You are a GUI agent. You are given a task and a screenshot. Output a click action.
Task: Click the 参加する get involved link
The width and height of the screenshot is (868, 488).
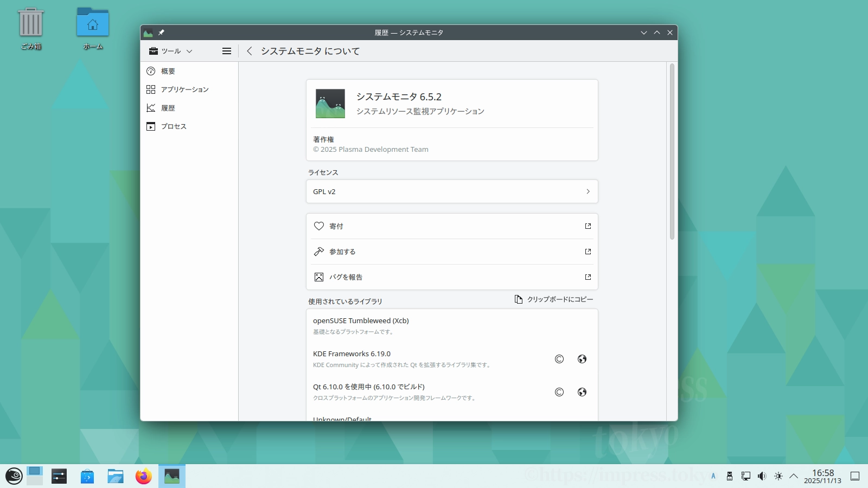click(x=452, y=252)
